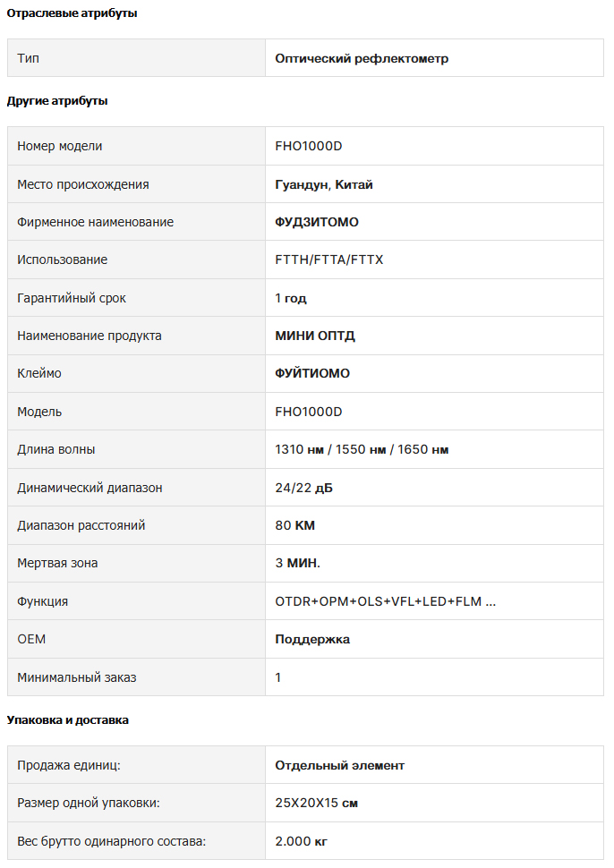The height and width of the screenshot is (868, 614).
Task: Click the 'ФУДЗИТОМО' brand name value
Action: point(317,222)
